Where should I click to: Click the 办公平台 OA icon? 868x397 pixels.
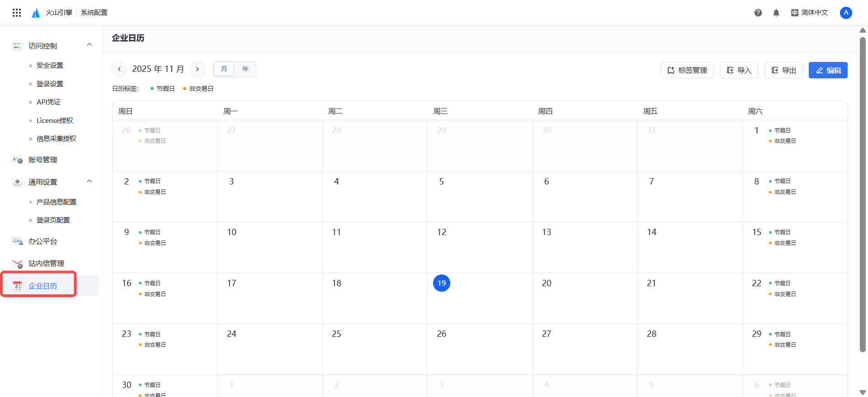pyautogui.click(x=17, y=241)
